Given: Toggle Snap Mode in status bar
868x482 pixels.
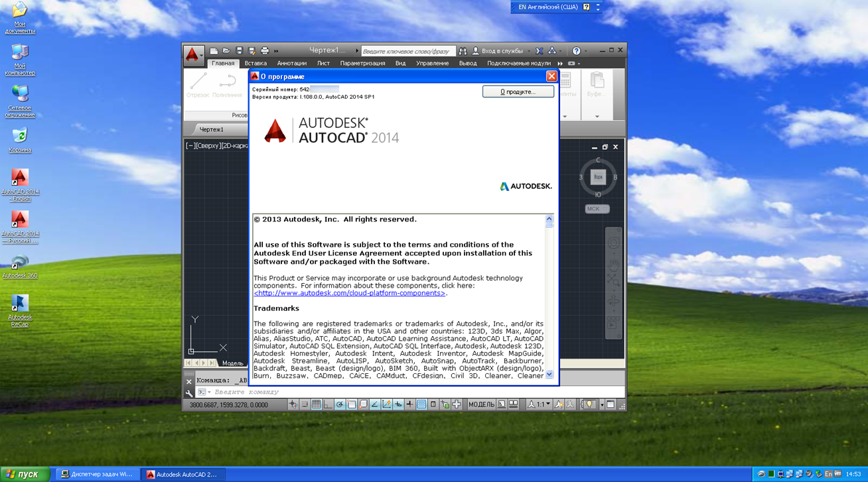Looking at the screenshot, I should click(305, 404).
